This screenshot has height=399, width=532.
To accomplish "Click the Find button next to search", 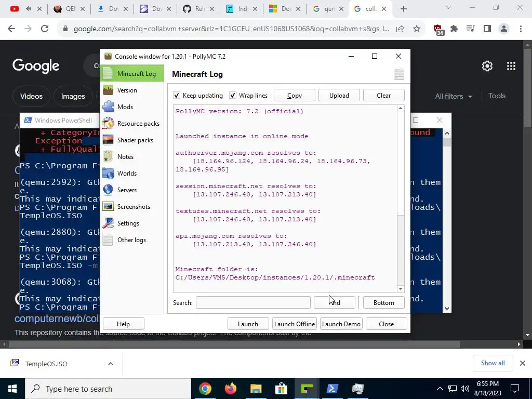I will pos(335,303).
